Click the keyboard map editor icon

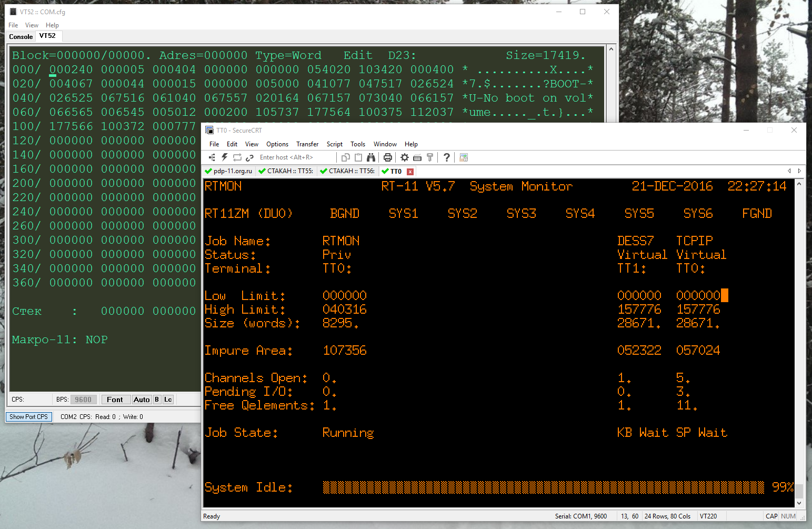click(x=417, y=157)
